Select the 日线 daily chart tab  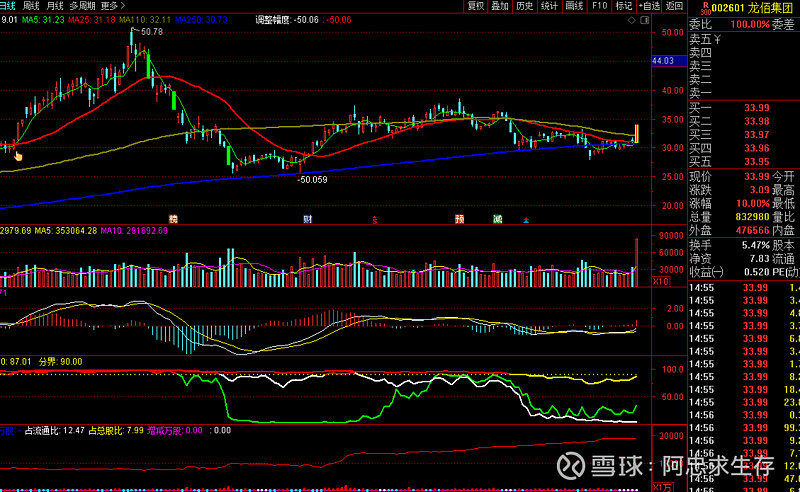8,6
